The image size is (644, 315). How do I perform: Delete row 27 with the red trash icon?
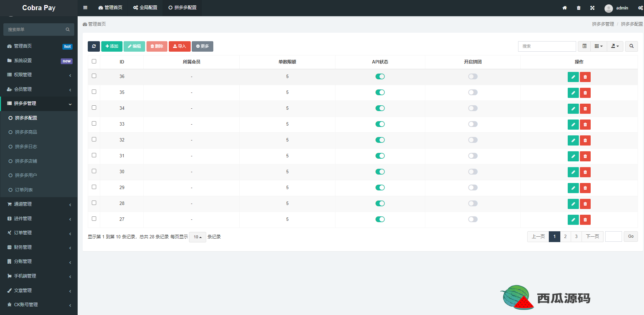point(585,220)
